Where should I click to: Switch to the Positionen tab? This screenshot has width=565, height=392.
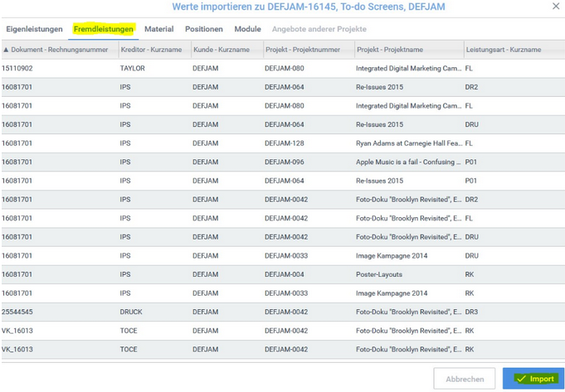point(203,29)
